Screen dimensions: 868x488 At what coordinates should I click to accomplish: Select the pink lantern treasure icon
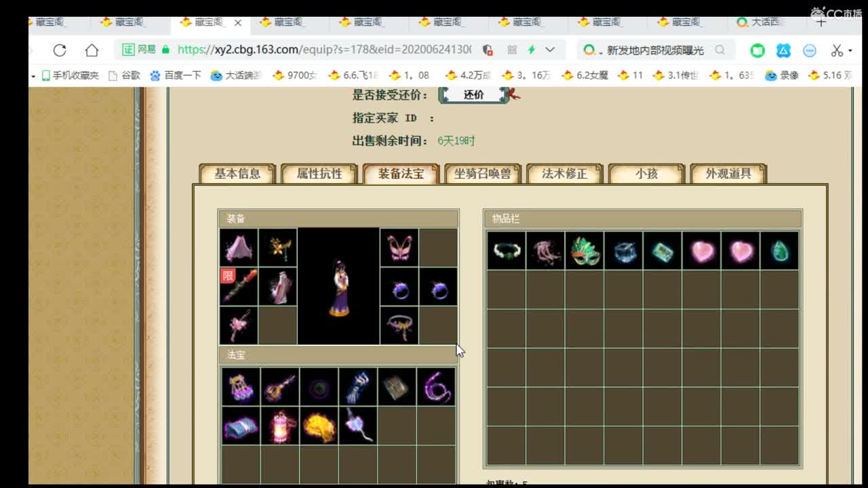(279, 426)
